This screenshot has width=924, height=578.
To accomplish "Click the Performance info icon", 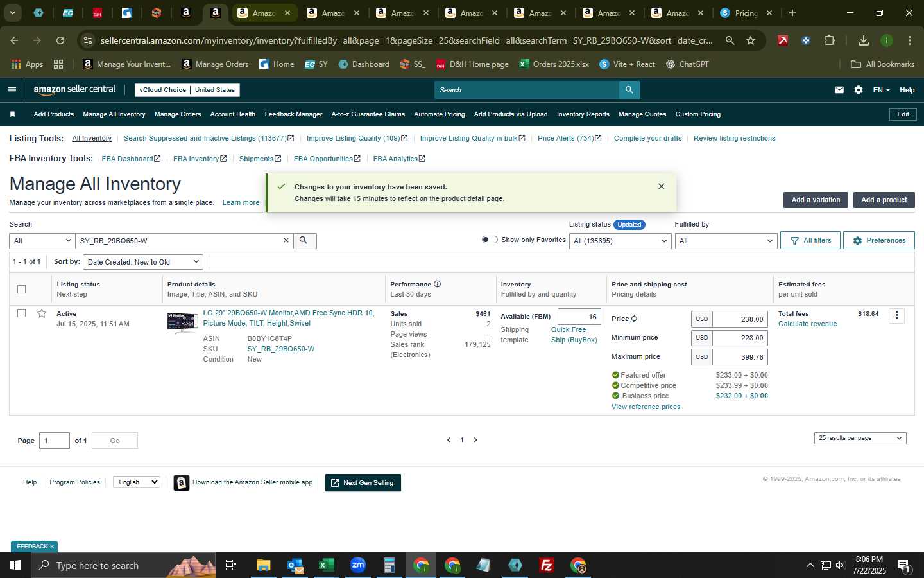I will coord(437,284).
